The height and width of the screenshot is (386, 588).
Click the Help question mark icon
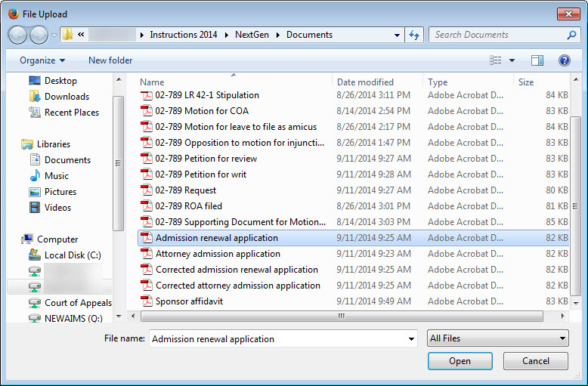(x=564, y=60)
